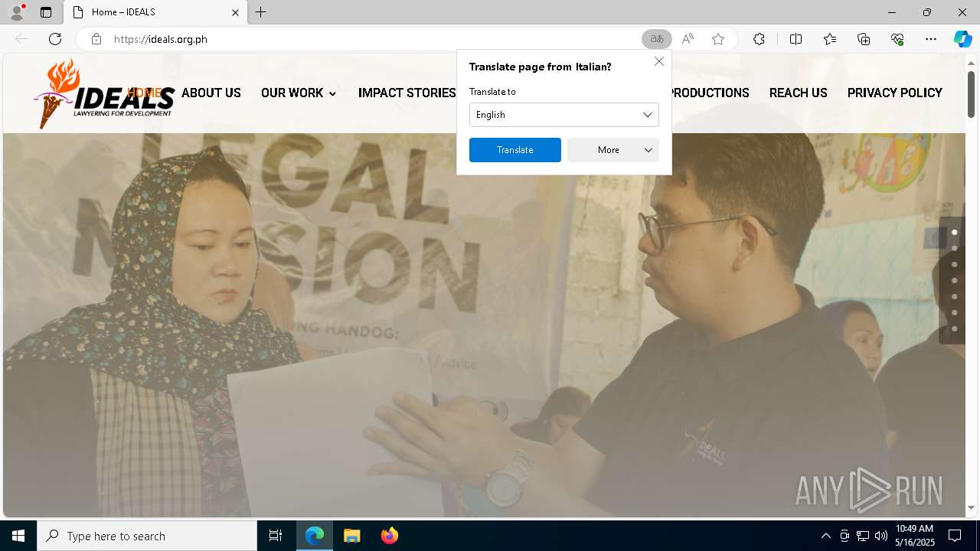This screenshot has width=980, height=551.
Task: Select the second slider dot
Action: [954, 248]
